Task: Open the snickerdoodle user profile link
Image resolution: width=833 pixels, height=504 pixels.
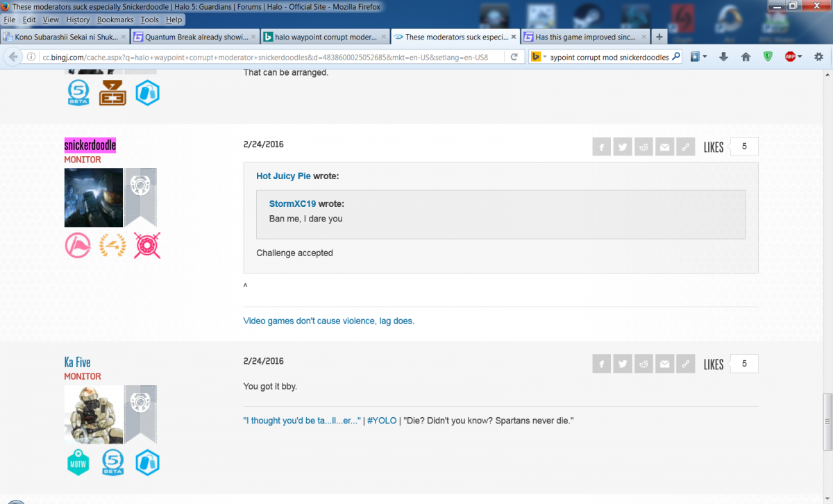Action: coord(90,145)
